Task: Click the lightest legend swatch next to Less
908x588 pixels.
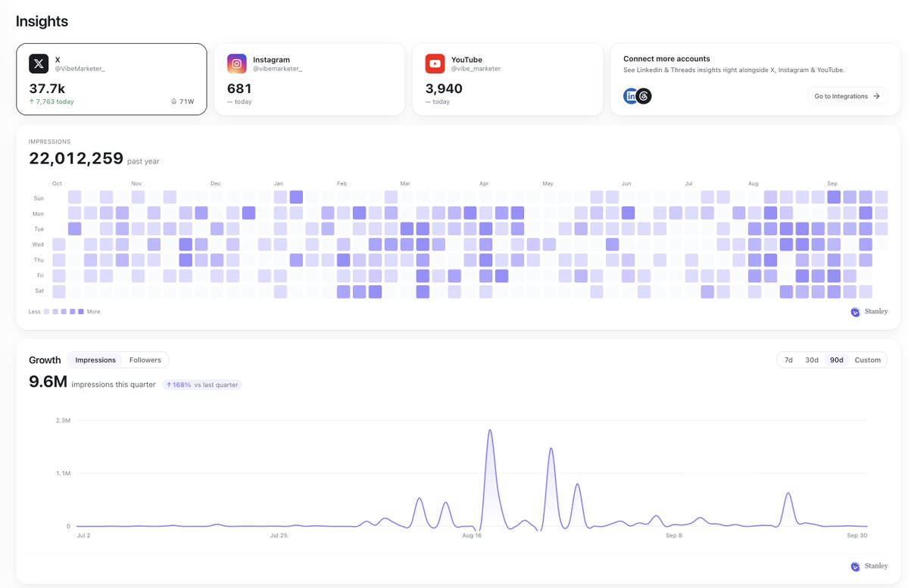Action: [47, 311]
